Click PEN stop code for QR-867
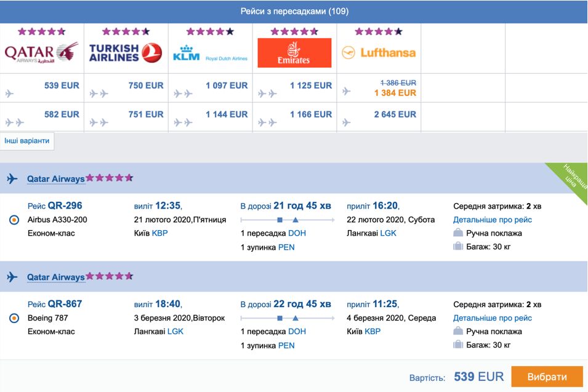Viewport: 588px width, 392px height. (286, 345)
